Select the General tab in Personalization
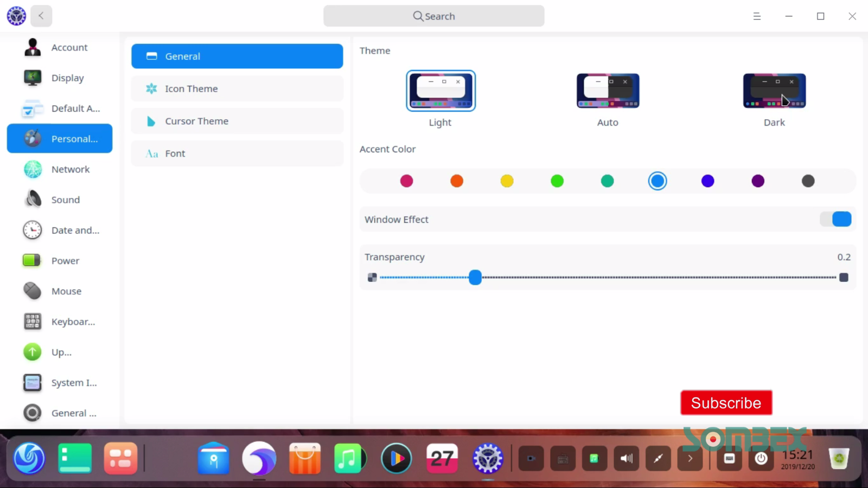This screenshot has height=488, width=868. pyautogui.click(x=237, y=56)
